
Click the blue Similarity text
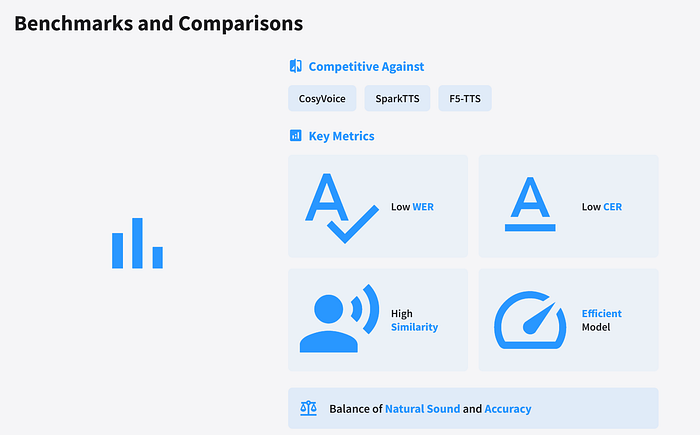pos(414,327)
